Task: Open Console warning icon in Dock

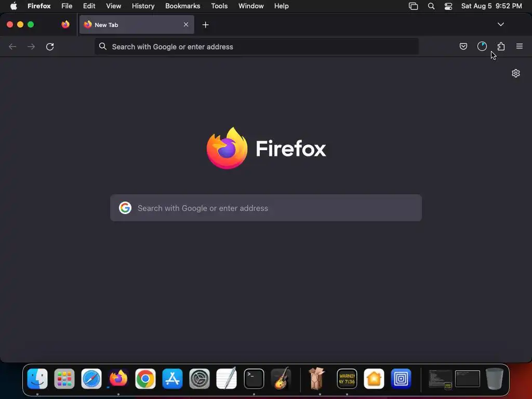Action: pyautogui.click(x=347, y=379)
